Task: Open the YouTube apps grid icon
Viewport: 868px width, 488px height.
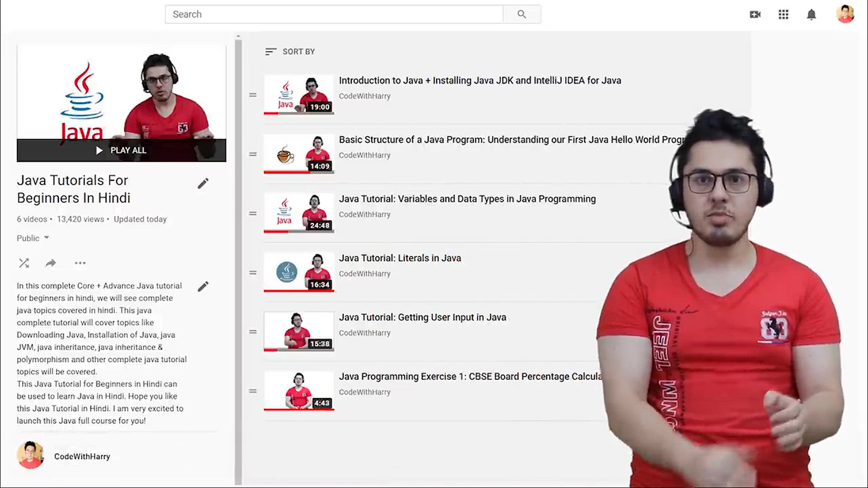Action: click(783, 14)
